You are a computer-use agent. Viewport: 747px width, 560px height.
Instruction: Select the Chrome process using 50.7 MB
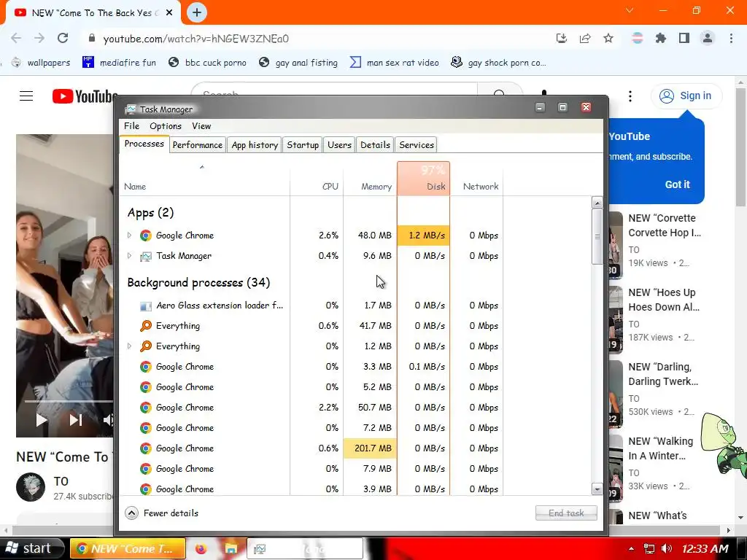point(311,407)
